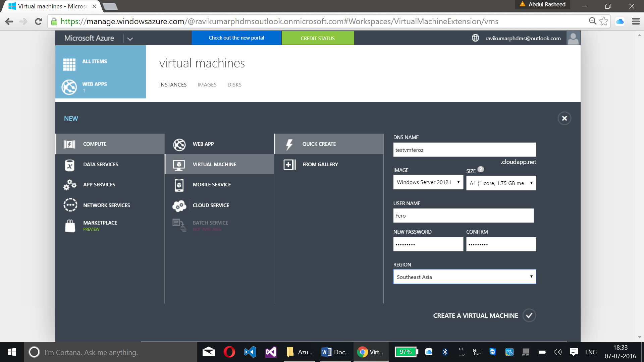
Task: Open the new tab button in Chrome
Action: (110, 6)
